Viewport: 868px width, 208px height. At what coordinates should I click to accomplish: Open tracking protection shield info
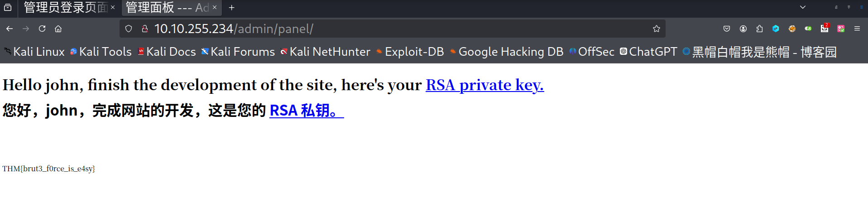(x=129, y=29)
